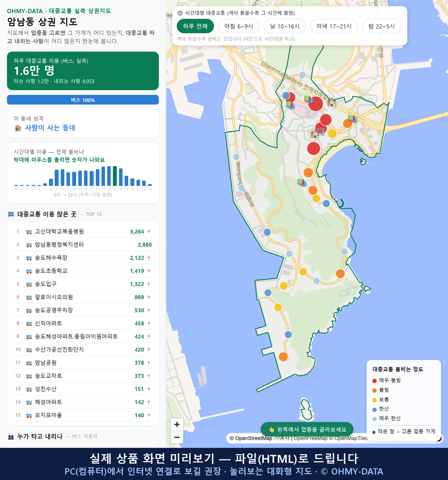Switch to the 저녁 17~21시 time filter
The height and width of the screenshot is (480, 448).
[334, 26]
